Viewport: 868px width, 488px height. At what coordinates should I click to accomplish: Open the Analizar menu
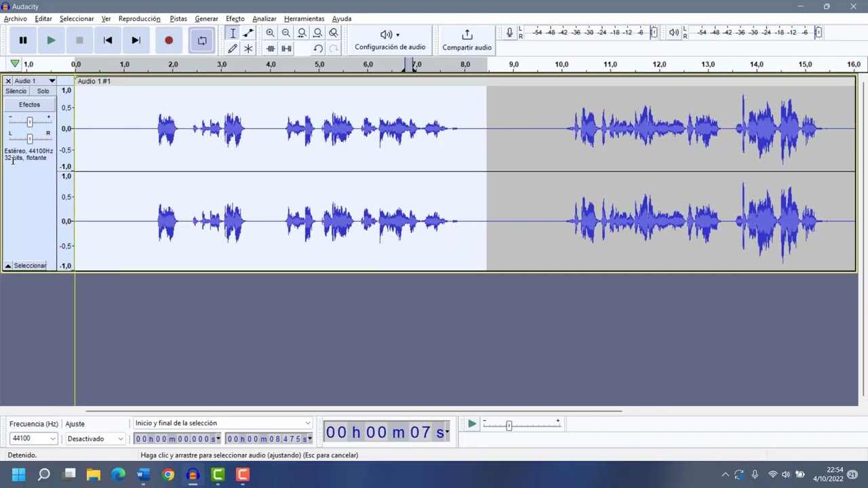[264, 19]
